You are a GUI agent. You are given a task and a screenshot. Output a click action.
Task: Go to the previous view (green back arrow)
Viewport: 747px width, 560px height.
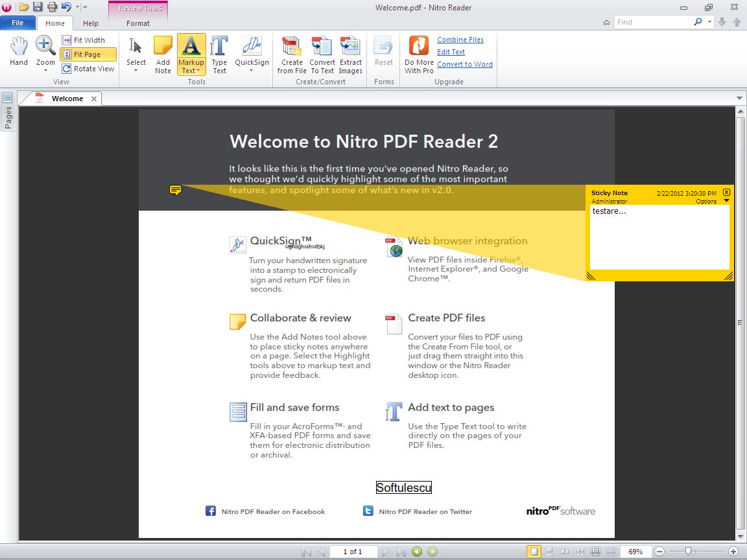coord(417,552)
